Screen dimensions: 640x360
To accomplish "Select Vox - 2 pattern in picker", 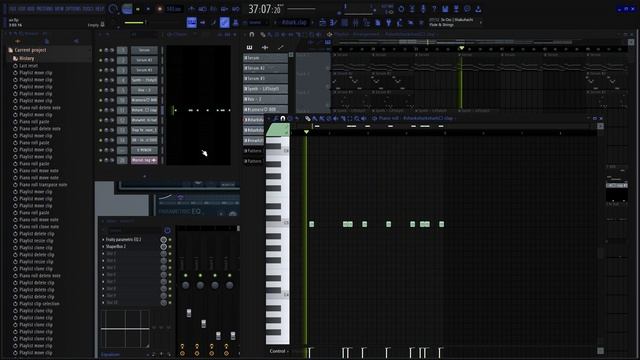I will click(265, 99).
